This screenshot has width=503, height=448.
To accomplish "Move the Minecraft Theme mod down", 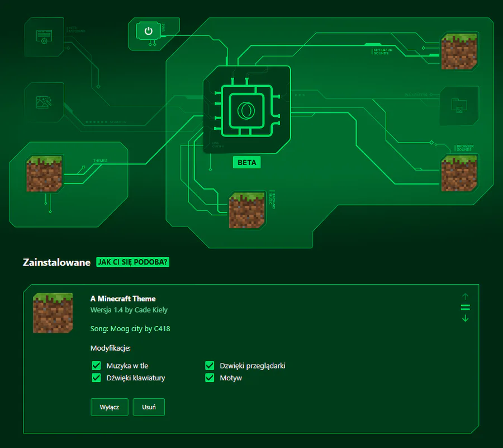I will (x=465, y=318).
